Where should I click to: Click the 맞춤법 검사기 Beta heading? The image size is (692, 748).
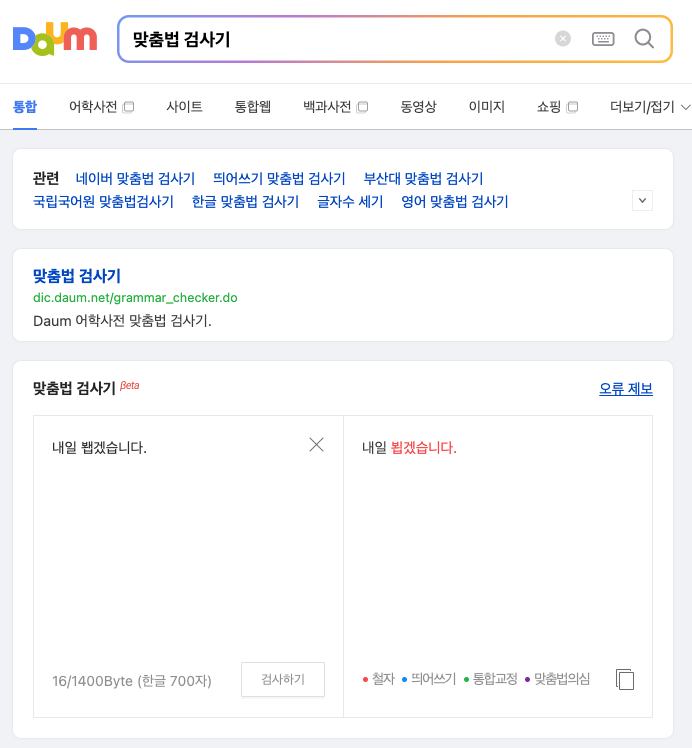(x=86, y=388)
